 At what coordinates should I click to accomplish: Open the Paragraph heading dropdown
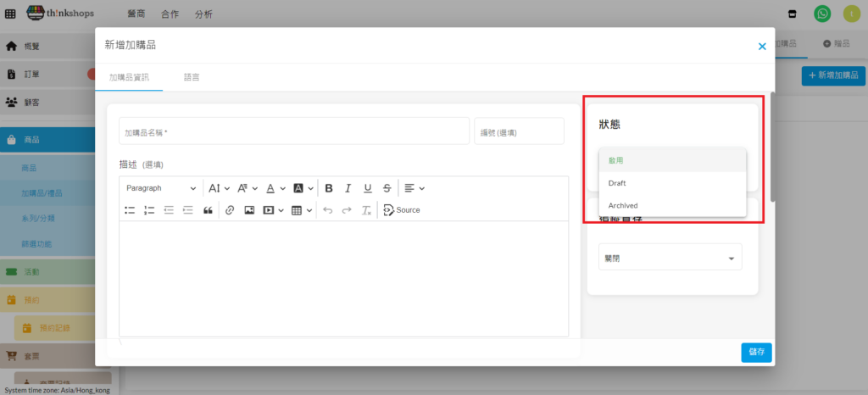(160, 188)
